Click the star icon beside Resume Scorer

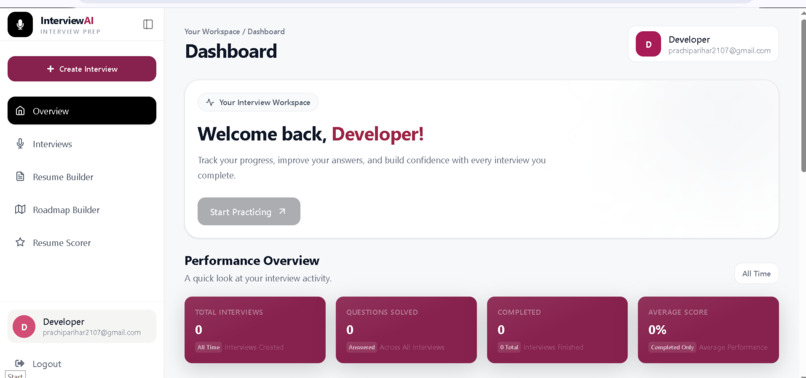tap(20, 242)
